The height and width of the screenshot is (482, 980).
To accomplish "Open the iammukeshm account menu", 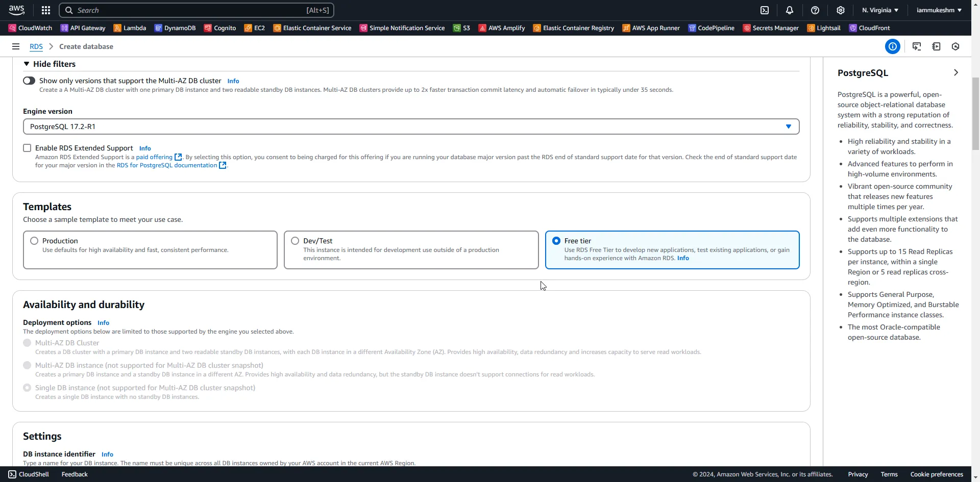I will click(939, 10).
